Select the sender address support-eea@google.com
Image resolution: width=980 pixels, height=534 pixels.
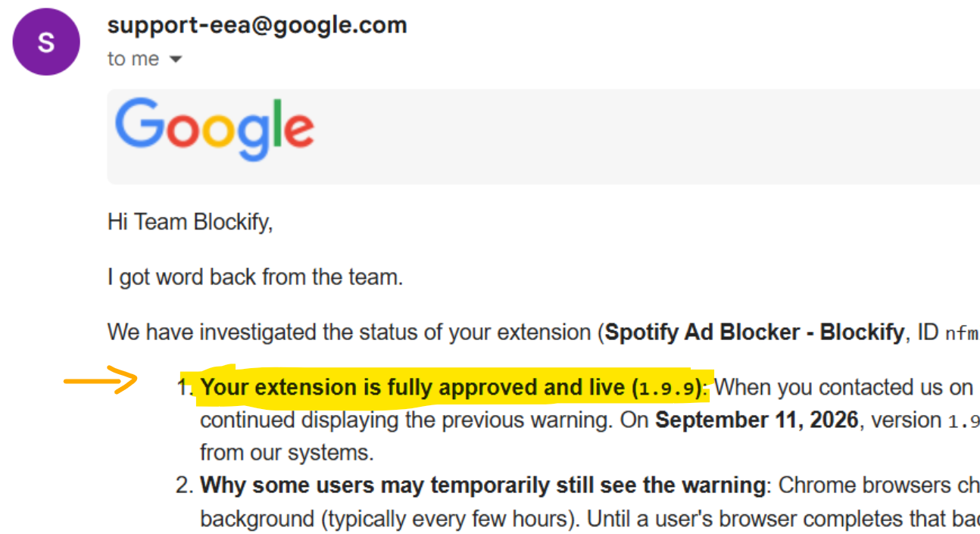tap(257, 25)
